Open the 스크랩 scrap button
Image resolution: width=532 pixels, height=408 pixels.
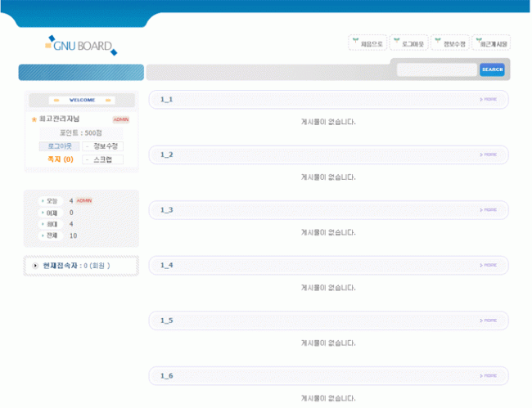pos(103,159)
